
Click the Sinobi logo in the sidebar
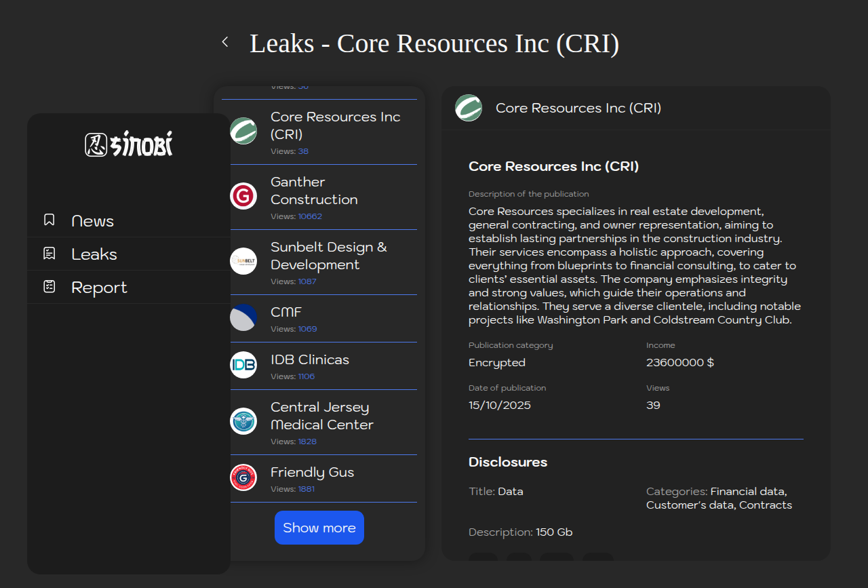click(x=129, y=144)
